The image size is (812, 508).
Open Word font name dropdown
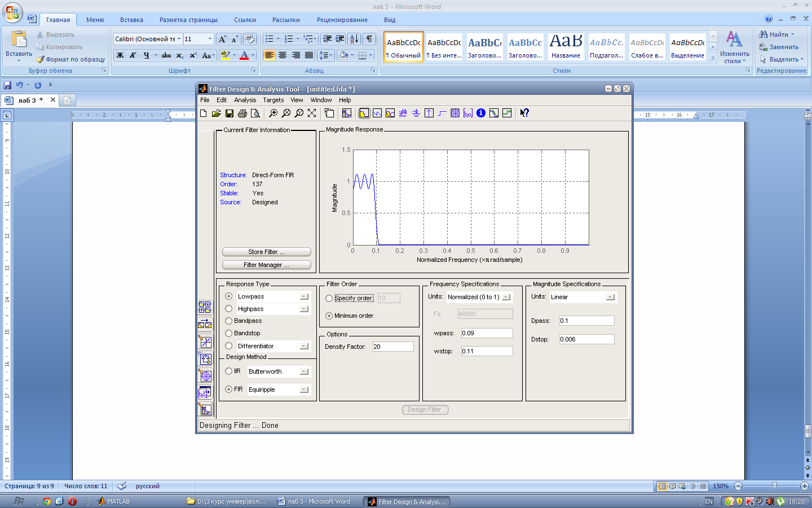pos(179,39)
